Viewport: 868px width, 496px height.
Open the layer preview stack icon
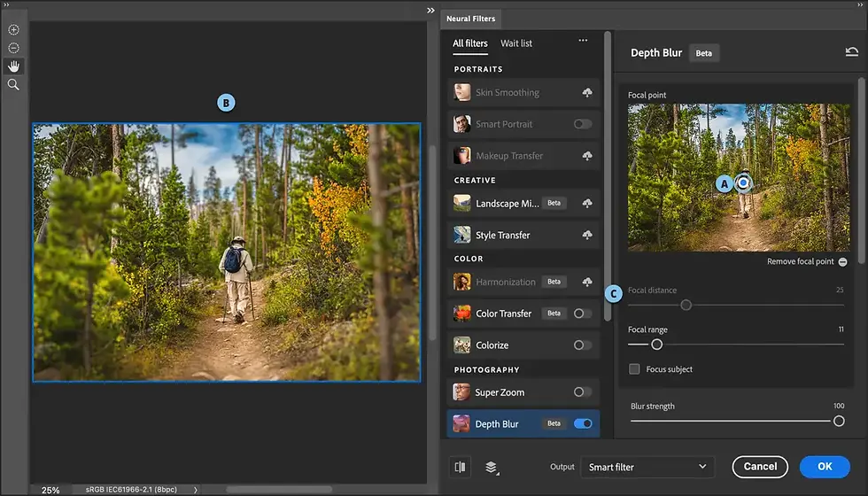pos(492,468)
